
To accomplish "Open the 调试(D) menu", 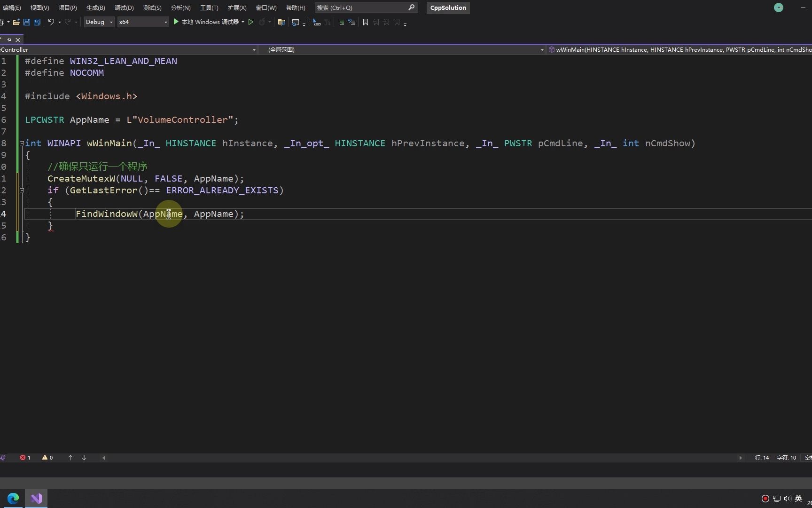I will coord(124,8).
